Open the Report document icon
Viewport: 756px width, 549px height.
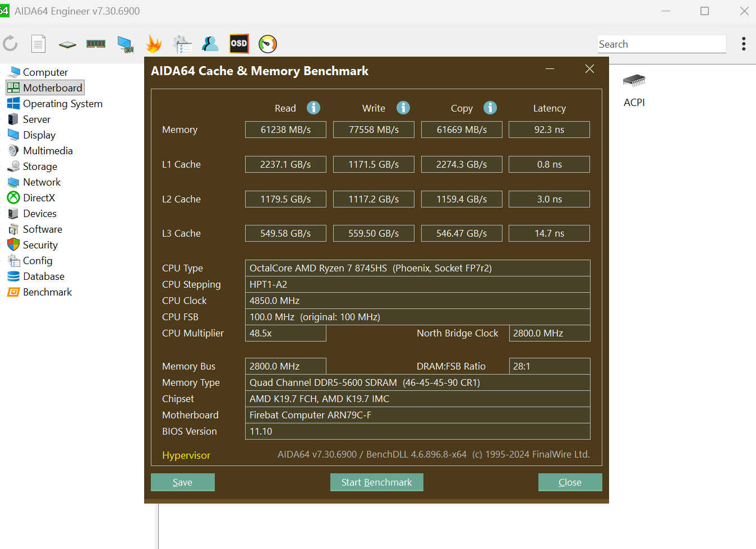pos(38,44)
